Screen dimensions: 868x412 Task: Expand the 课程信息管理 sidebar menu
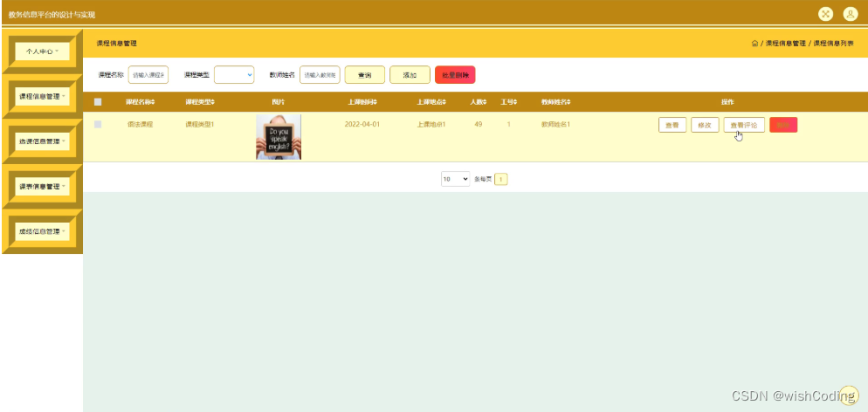coord(42,96)
